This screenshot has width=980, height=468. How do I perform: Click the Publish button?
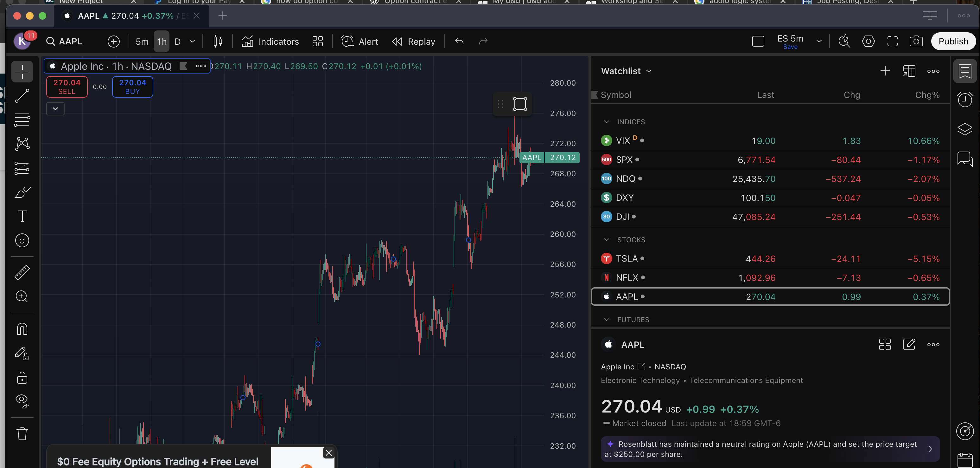[x=953, y=41]
